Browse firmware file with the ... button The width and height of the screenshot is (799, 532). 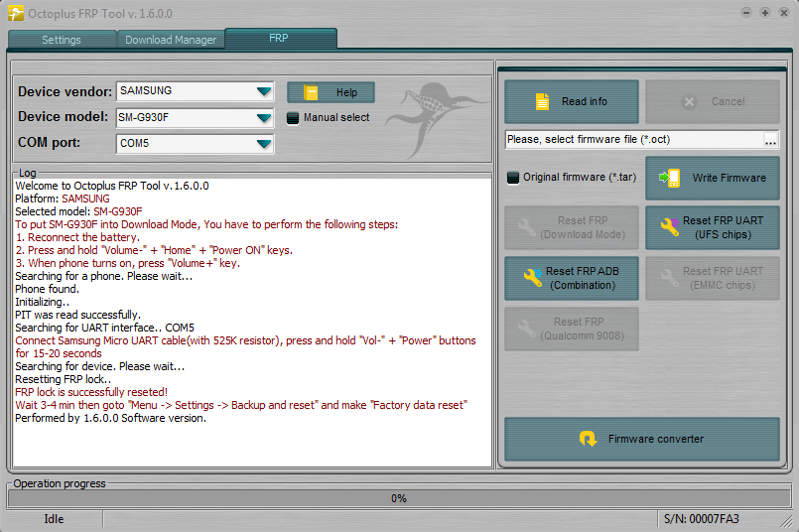coord(770,140)
